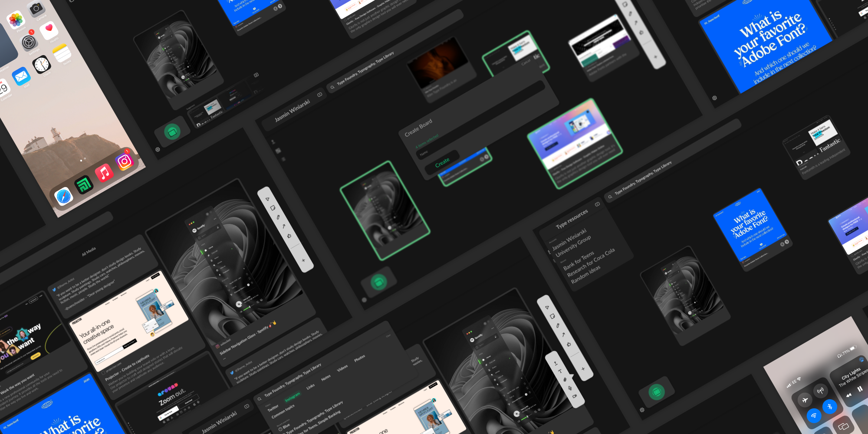The height and width of the screenshot is (434, 868).
Task: Open University Group in Type resources list
Action: pos(573,247)
